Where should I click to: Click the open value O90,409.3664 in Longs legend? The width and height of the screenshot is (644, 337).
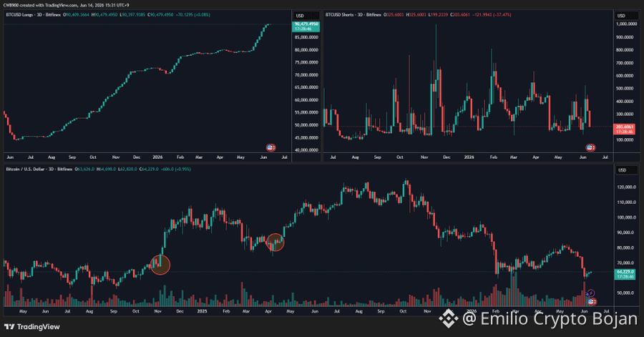(77, 15)
